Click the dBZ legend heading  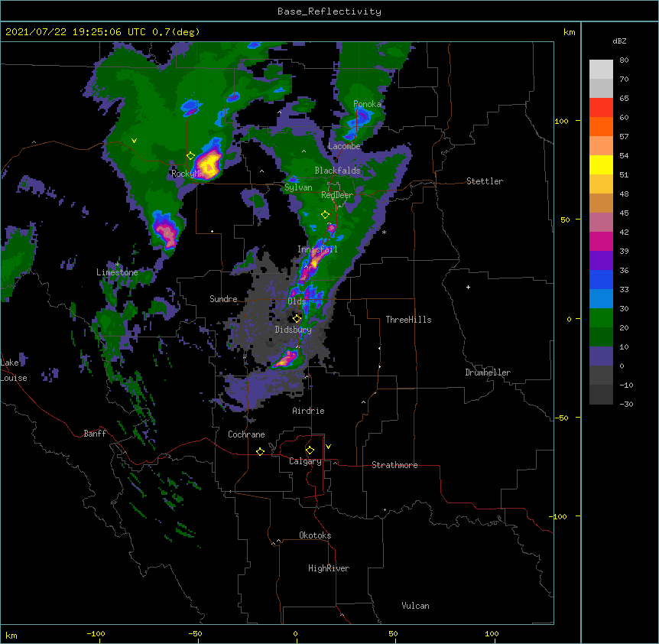tap(619, 41)
